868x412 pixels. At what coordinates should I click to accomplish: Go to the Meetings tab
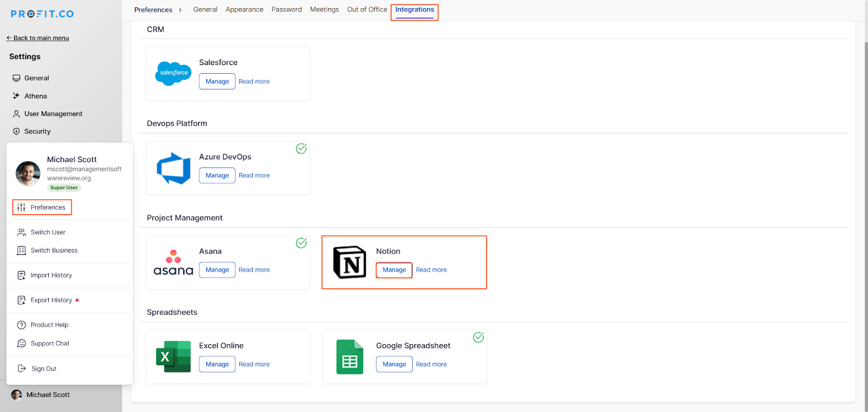[x=324, y=10]
